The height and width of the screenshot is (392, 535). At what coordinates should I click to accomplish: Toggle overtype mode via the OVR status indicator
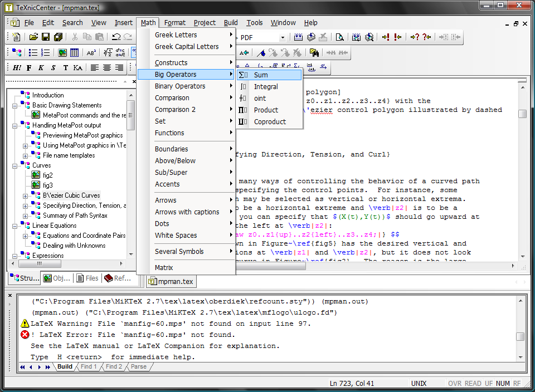(x=454, y=384)
